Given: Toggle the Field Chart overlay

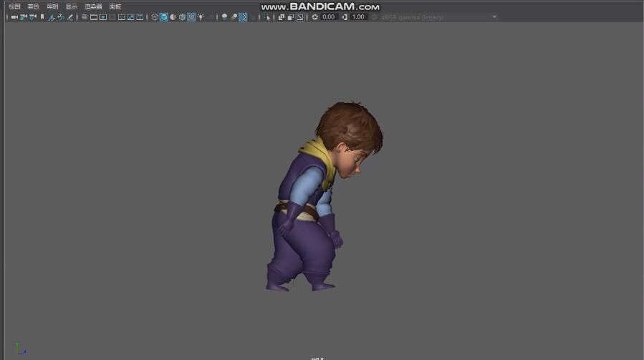Looking at the screenshot, I should (x=122, y=17).
